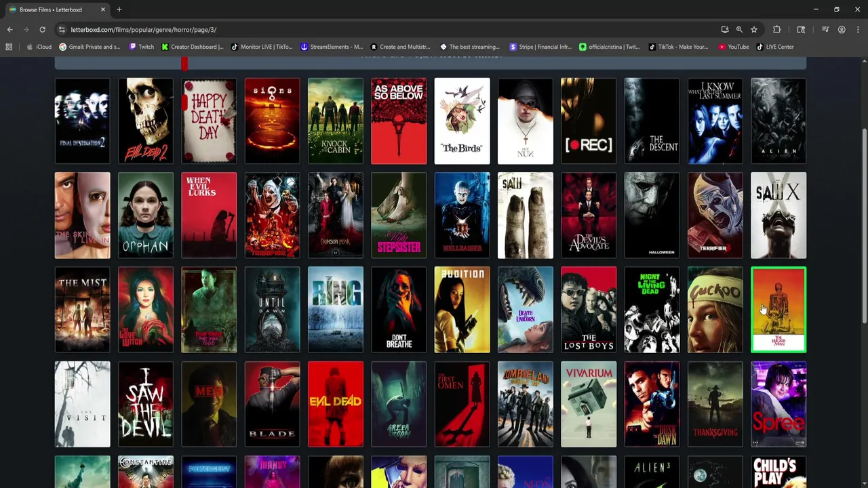Open The Nun poster

(x=526, y=121)
